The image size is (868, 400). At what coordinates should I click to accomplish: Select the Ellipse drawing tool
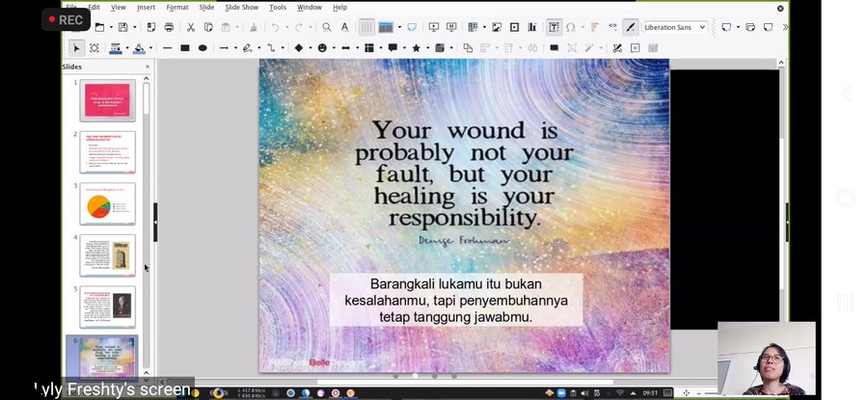203,48
